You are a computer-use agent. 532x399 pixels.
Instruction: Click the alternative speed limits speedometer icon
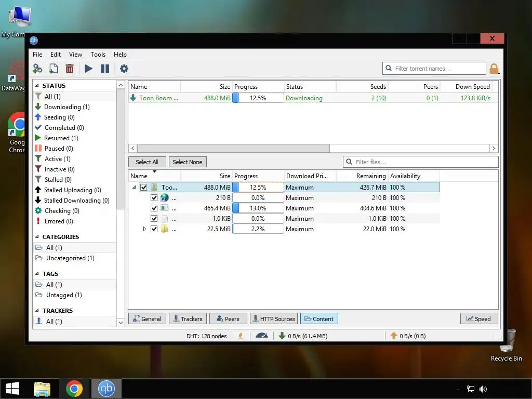[262, 336]
